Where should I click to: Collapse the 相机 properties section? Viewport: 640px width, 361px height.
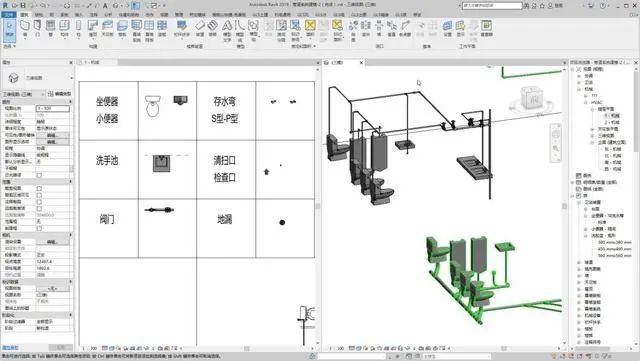pyautogui.click(x=70, y=235)
